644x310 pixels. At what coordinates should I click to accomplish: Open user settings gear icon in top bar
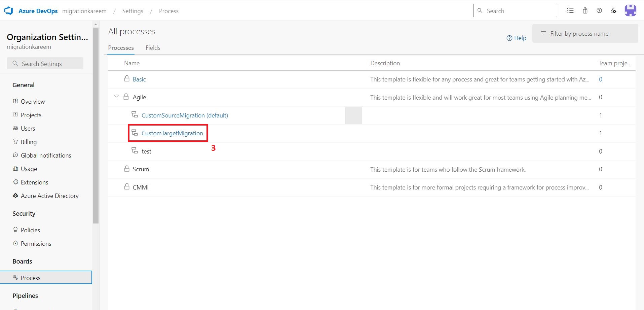pyautogui.click(x=613, y=10)
